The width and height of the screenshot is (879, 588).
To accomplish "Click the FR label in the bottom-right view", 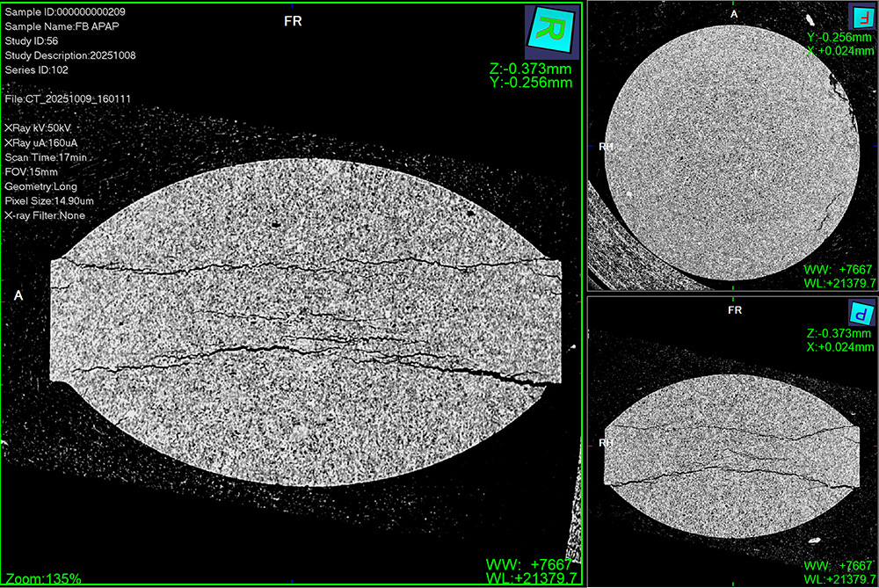I will click(x=735, y=310).
